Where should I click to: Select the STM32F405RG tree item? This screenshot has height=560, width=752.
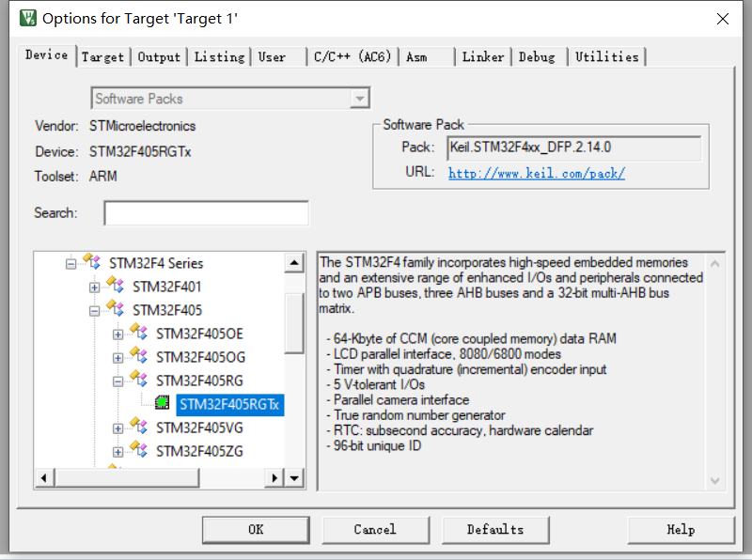click(x=199, y=381)
